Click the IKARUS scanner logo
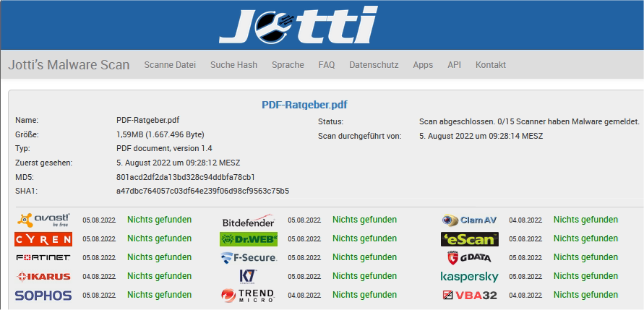The image size is (644, 310). 43,277
